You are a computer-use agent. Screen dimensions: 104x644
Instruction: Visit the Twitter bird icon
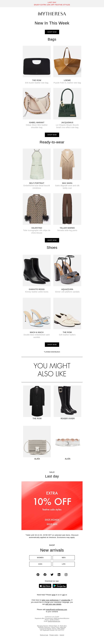[52, 574]
